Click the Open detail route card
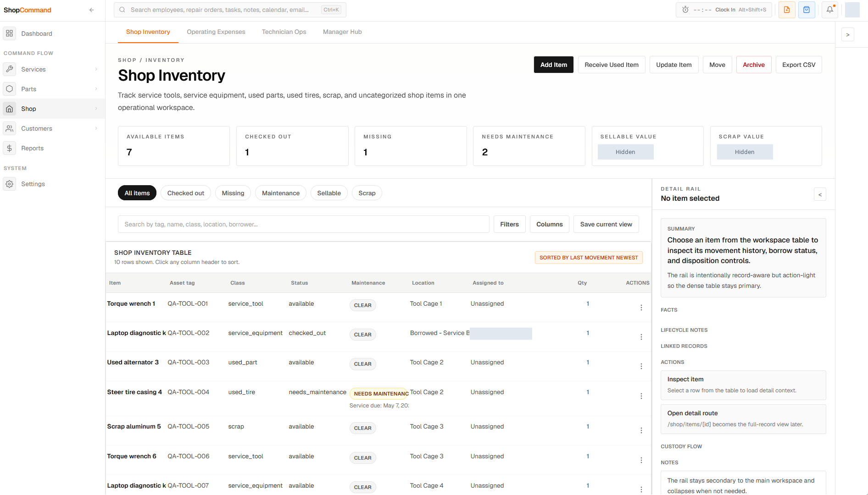The width and height of the screenshot is (868, 495). tap(743, 419)
